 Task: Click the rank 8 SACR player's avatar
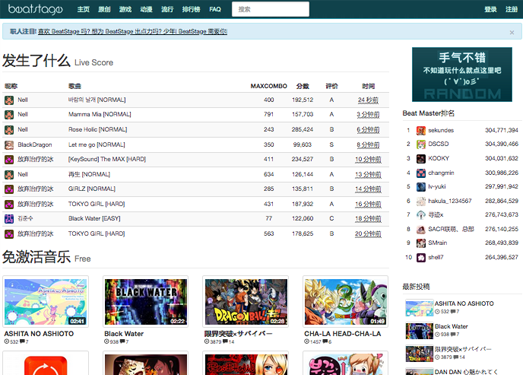point(421,229)
